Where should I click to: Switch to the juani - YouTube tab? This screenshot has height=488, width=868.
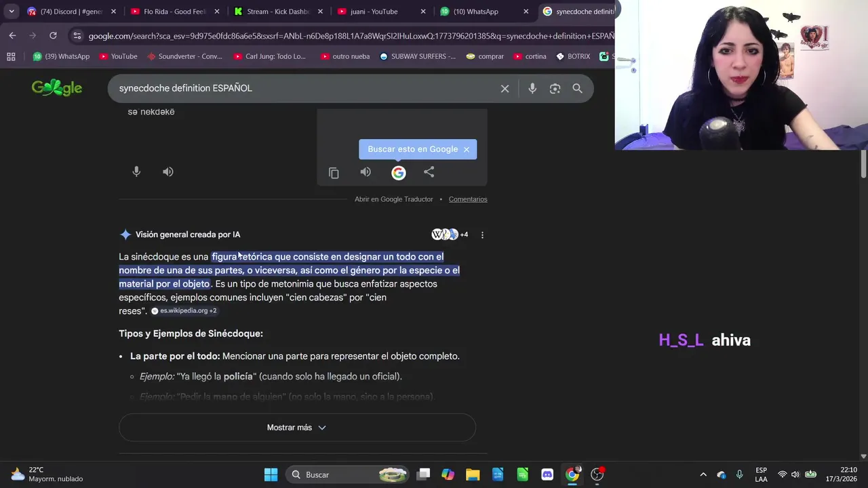[380, 12]
